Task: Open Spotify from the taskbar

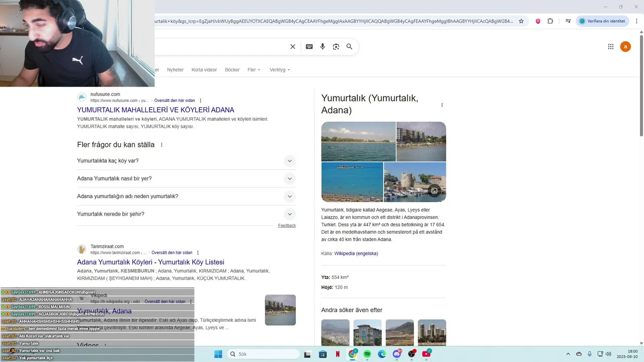Action: [x=367, y=354]
